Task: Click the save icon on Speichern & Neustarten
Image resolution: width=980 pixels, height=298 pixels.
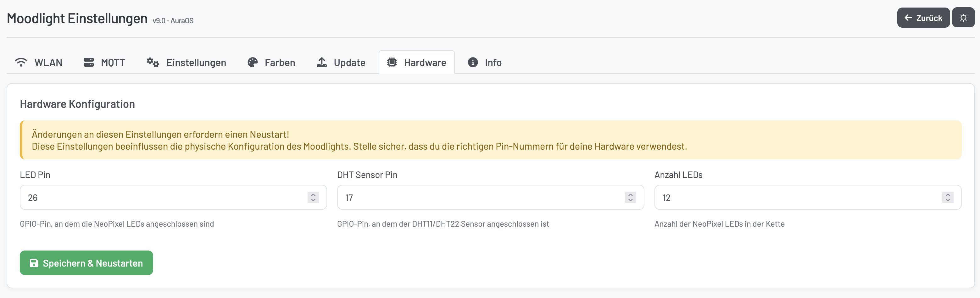Action: 34,263
